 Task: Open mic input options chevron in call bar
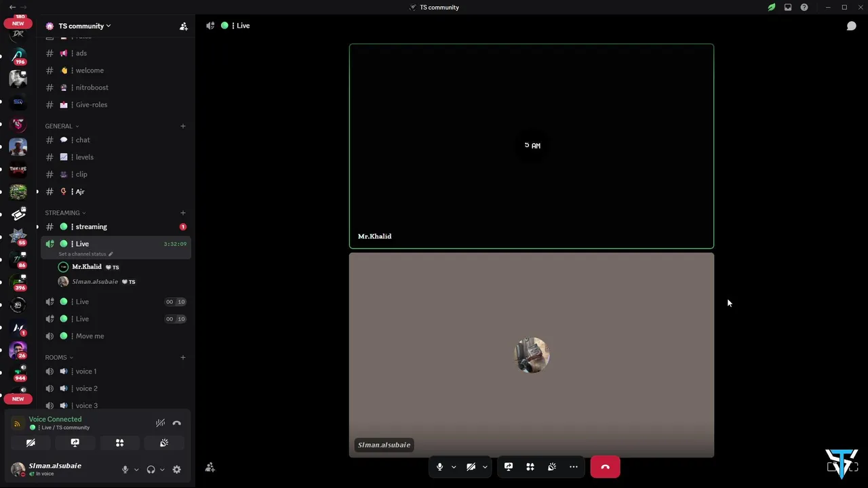point(454,467)
